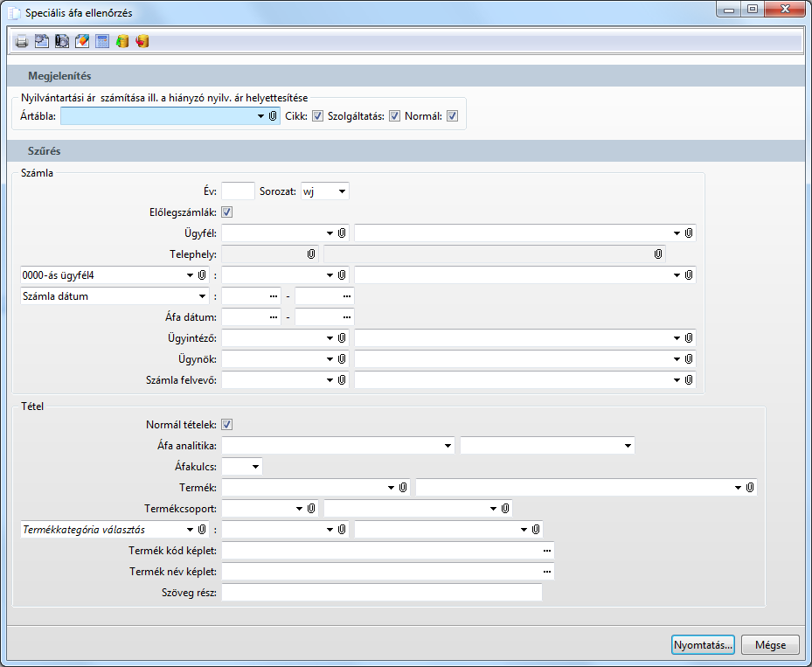This screenshot has height=667, width=812.
Task: Click into the Év input field
Action: pyautogui.click(x=238, y=191)
